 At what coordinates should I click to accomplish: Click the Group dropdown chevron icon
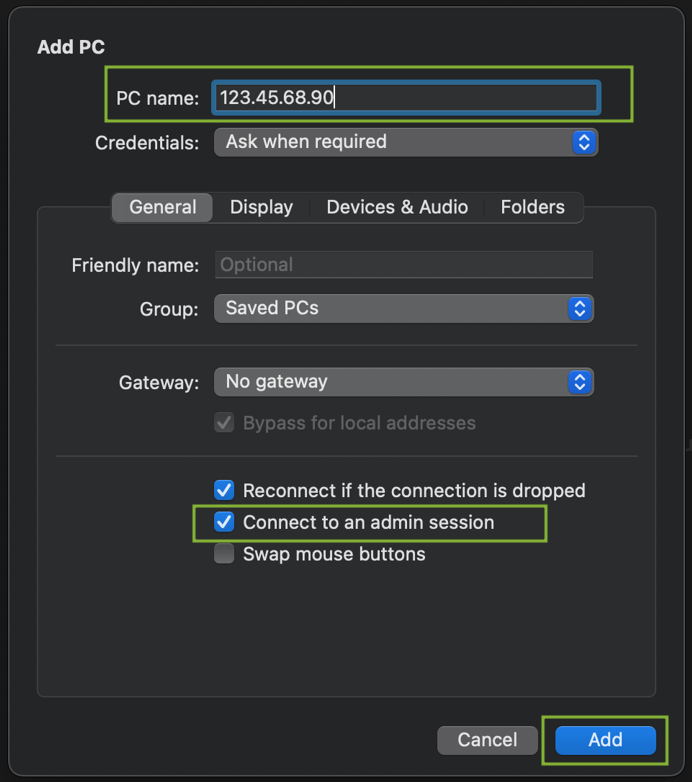[580, 309]
